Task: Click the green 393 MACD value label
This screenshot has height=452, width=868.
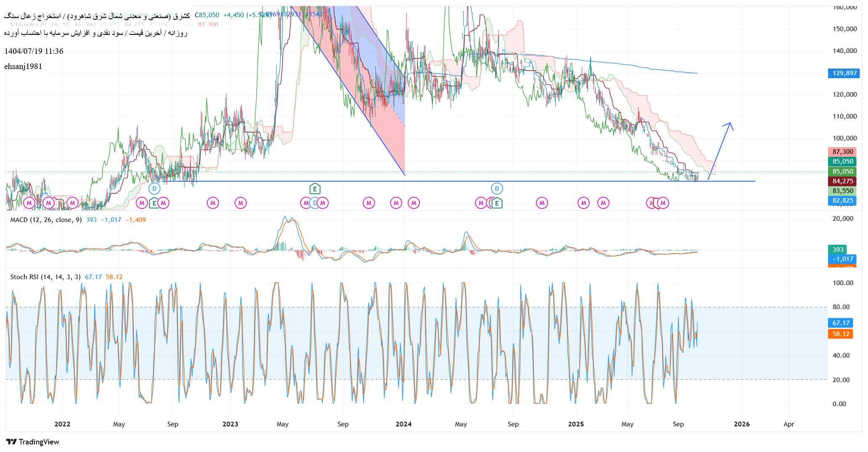Action: pos(838,250)
